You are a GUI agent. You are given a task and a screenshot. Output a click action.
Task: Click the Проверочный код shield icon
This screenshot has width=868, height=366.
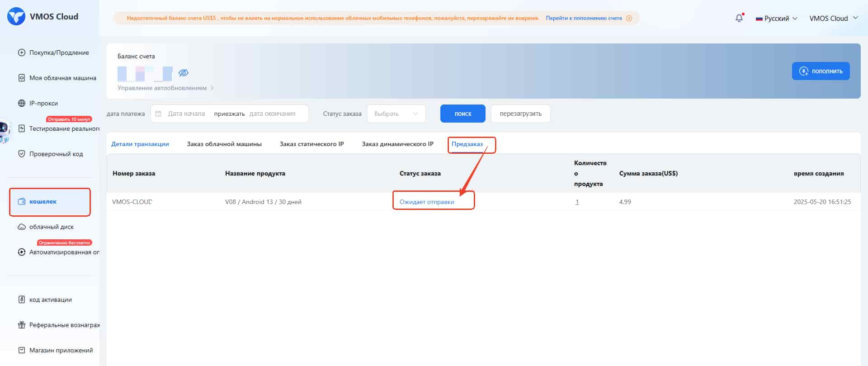(x=21, y=154)
